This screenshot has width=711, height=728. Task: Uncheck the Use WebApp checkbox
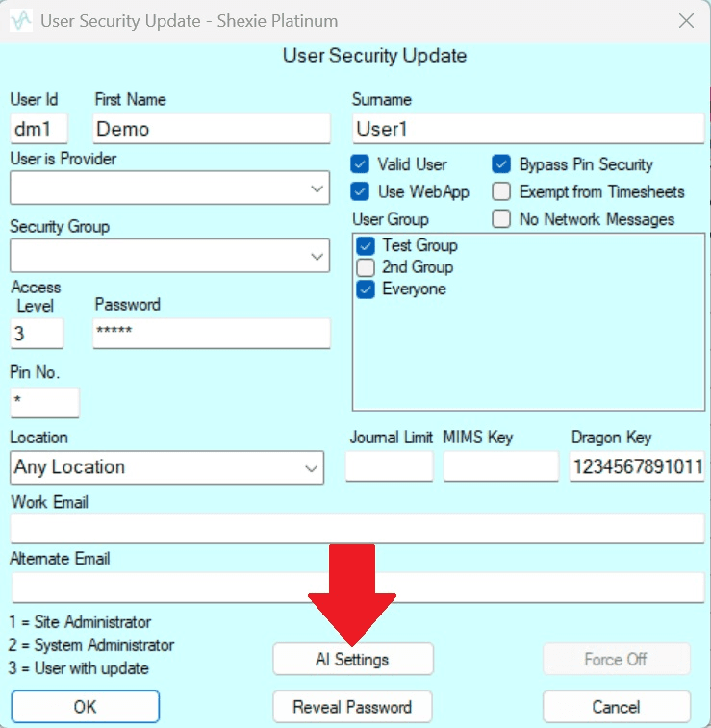(360, 191)
